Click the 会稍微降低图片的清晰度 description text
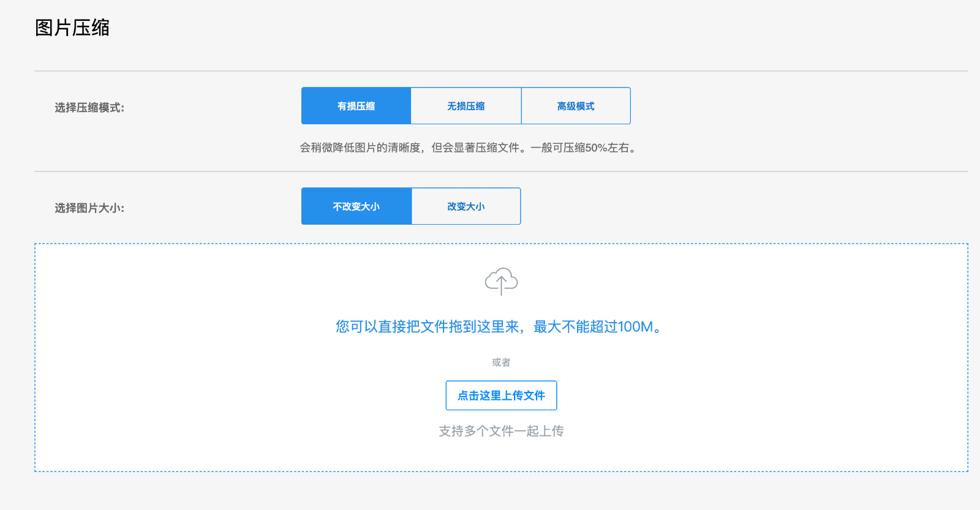Image resolution: width=980 pixels, height=510 pixels. [x=360, y=148]
